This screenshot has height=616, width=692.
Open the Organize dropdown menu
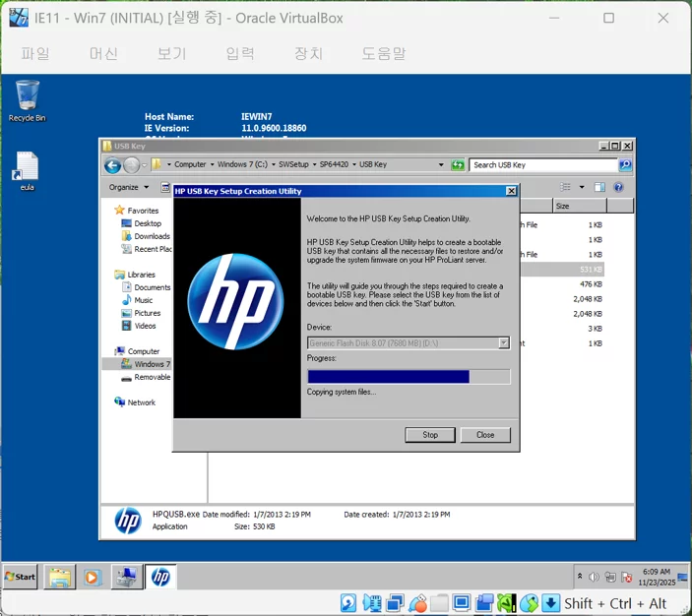pos(128,187)
